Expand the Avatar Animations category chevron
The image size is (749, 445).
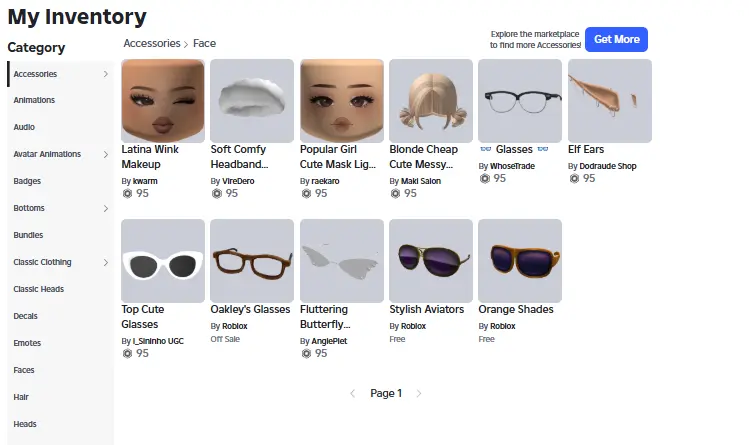[x=106, y=154]
